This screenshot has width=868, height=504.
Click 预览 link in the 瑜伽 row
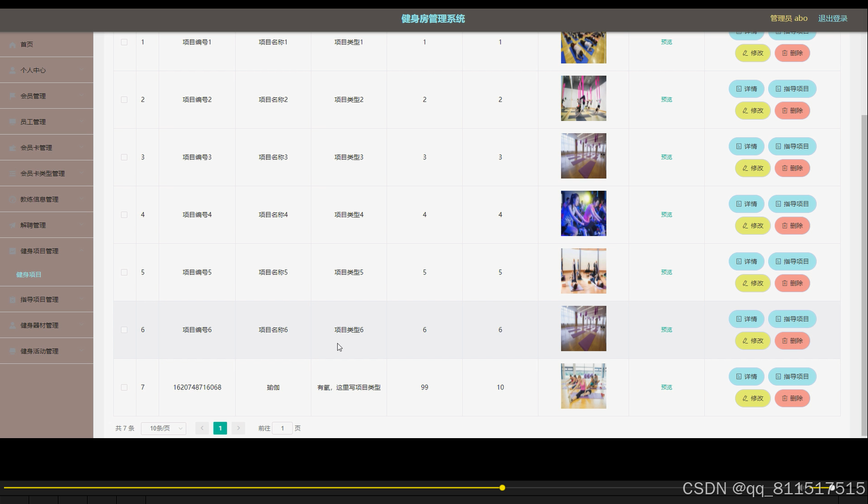pyautogui.click(x=666, y=387)
